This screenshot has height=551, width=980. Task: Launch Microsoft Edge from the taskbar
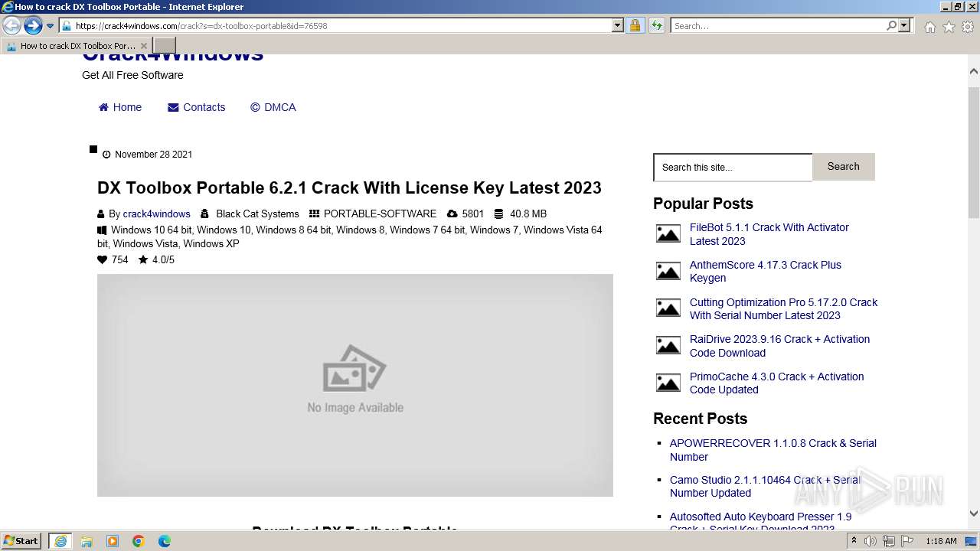(165, 541)
